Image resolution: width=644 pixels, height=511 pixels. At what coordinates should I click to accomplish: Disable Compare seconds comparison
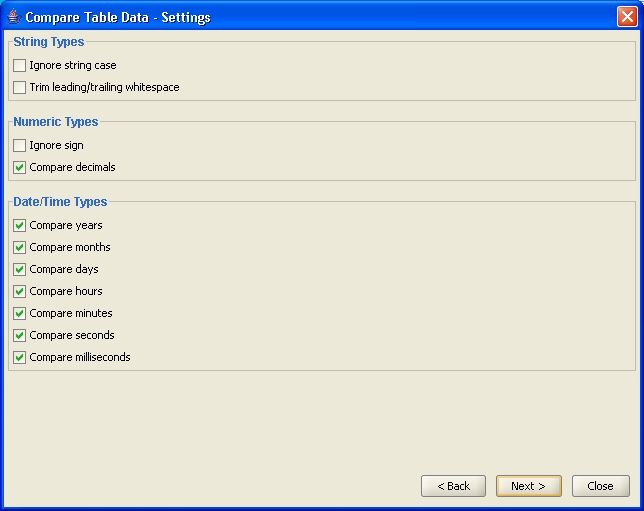click(19, 335)
